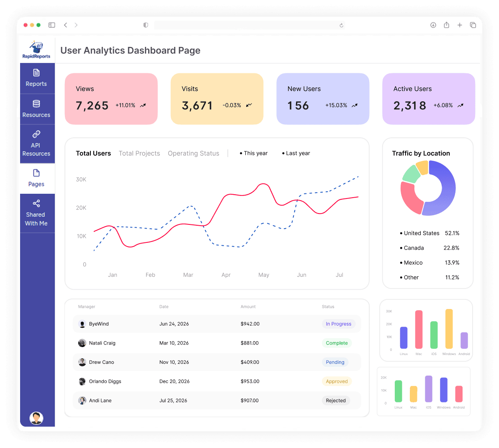The width and height of the screenshot is (499, 448).
Task: Select the yellow donut chart segment
Action: pyautogui.click(x=423, y=167)
